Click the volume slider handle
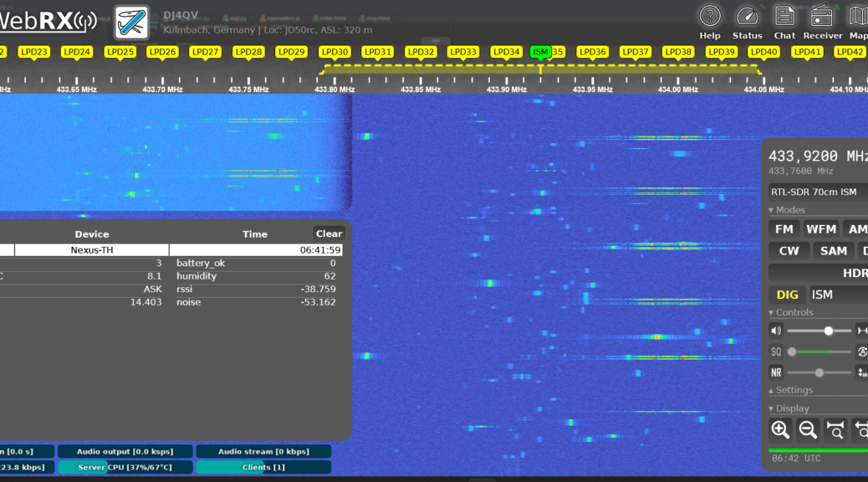The image size is (868, 482). tap(828, 331)
